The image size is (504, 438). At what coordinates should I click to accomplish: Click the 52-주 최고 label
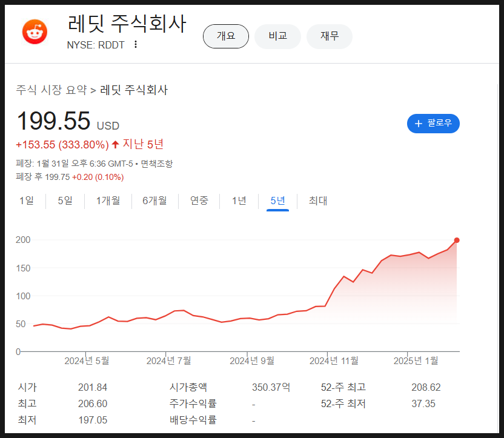coord(343,387)
